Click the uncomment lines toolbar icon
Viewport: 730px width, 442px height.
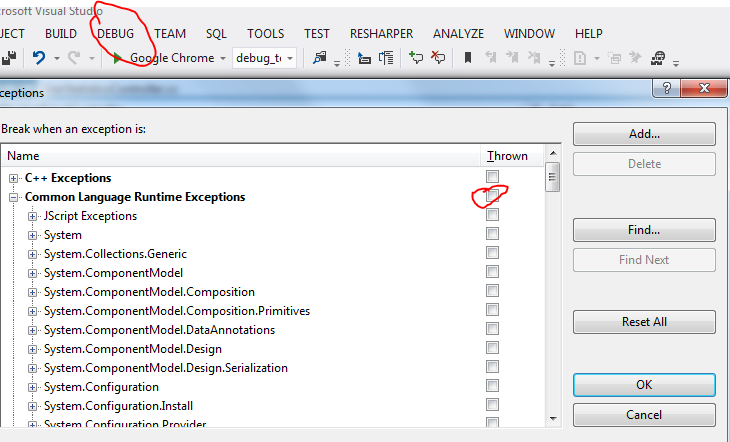click(x=438, y=58)
